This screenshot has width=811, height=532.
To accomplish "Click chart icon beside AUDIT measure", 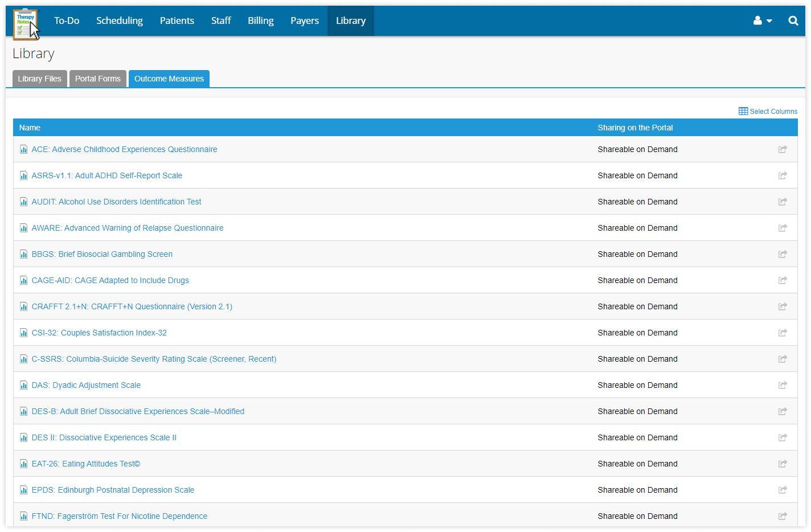I will point(23,202).
